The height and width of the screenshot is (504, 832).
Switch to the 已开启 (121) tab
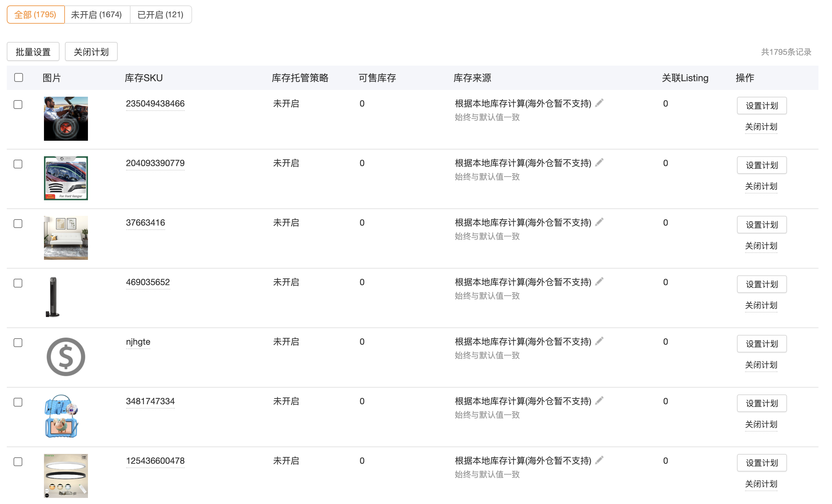click(160, 15)
